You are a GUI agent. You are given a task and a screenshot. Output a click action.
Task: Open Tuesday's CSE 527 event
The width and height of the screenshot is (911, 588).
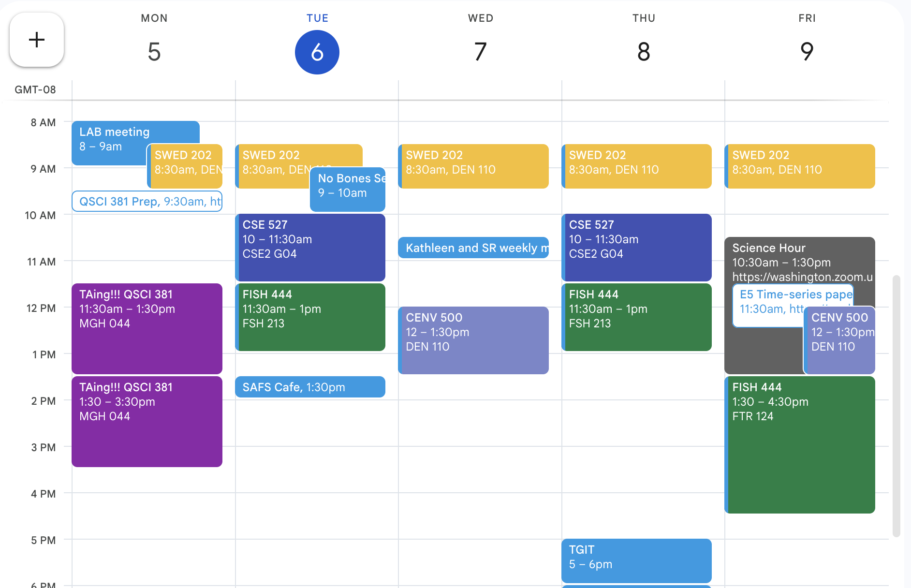click(x=310, y=248)
